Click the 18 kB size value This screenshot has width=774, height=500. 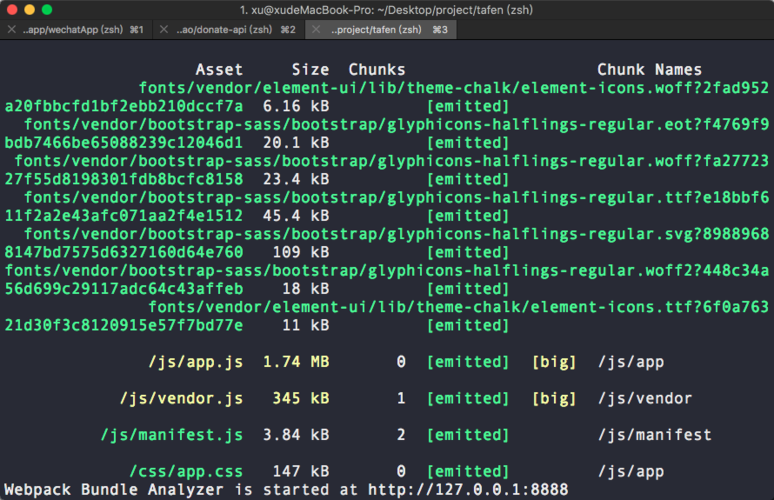point(306,289)
